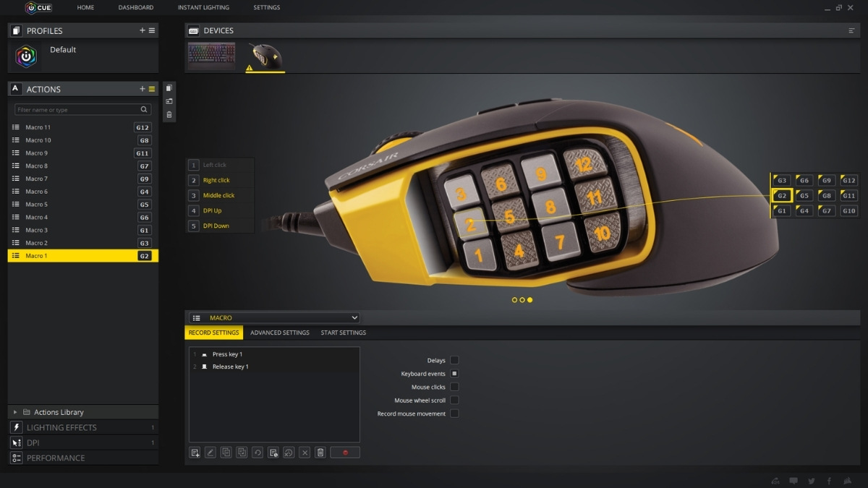Click the Default profile RGB icon

coord(26,56)
